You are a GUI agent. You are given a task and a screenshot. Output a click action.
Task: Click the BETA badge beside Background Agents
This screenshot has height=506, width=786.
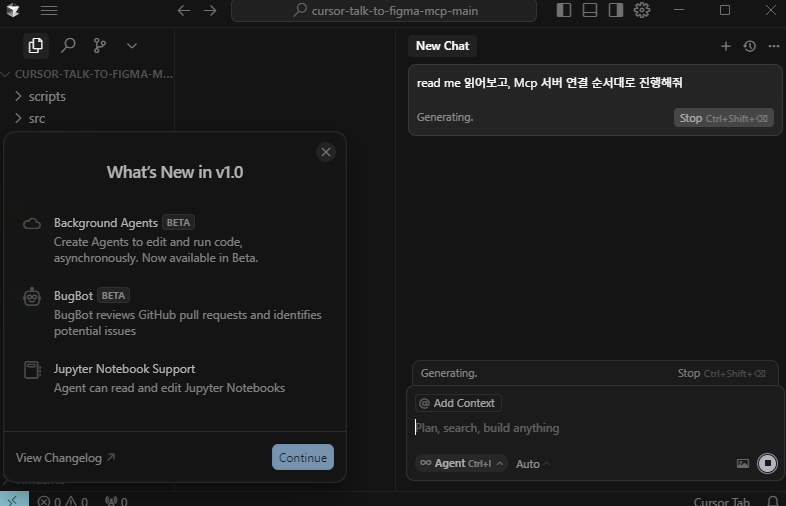pos(178,222)
